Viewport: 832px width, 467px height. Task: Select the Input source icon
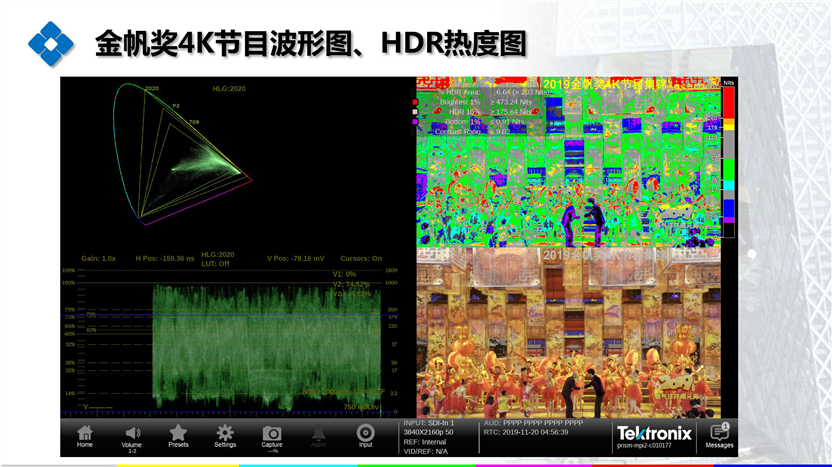click(x=366, y=433)
